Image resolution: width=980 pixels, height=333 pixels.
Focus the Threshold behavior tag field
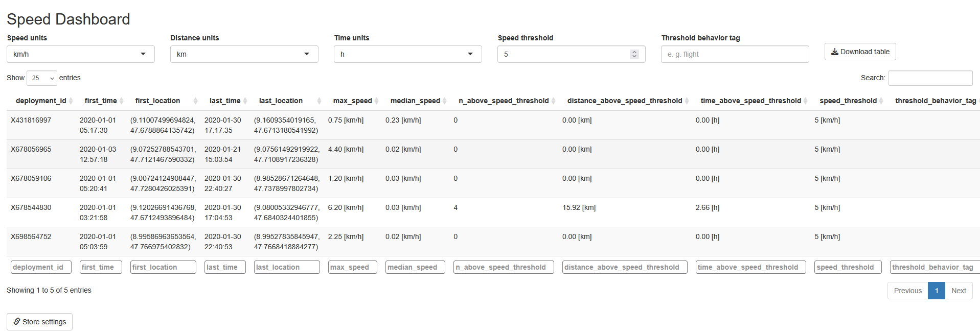point(735,54)
